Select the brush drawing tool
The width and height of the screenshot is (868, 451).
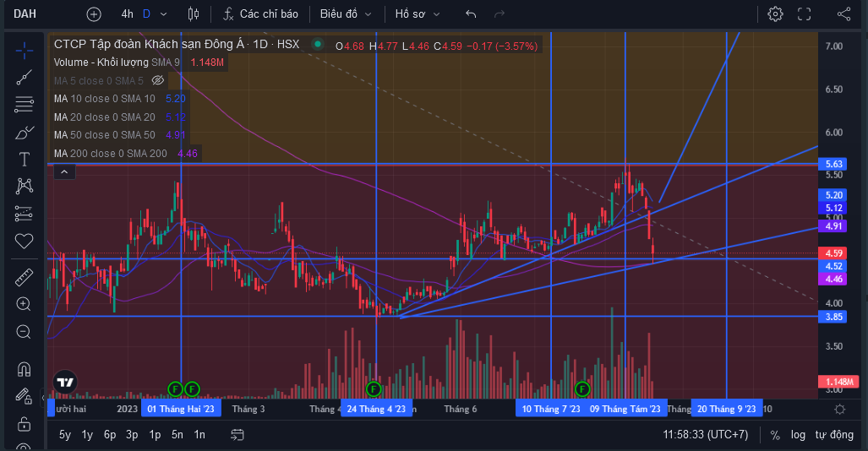24,133
